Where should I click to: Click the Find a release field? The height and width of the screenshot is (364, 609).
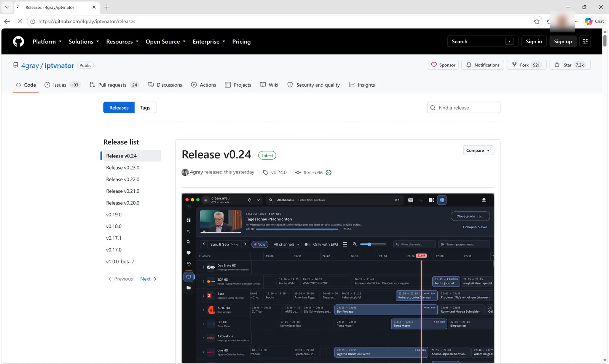point(464,108)
